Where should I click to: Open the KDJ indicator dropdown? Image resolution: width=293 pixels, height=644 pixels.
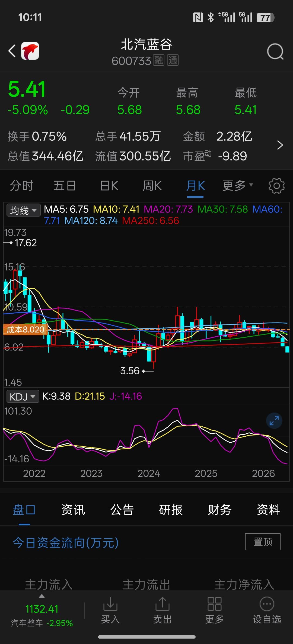(23, 397)
